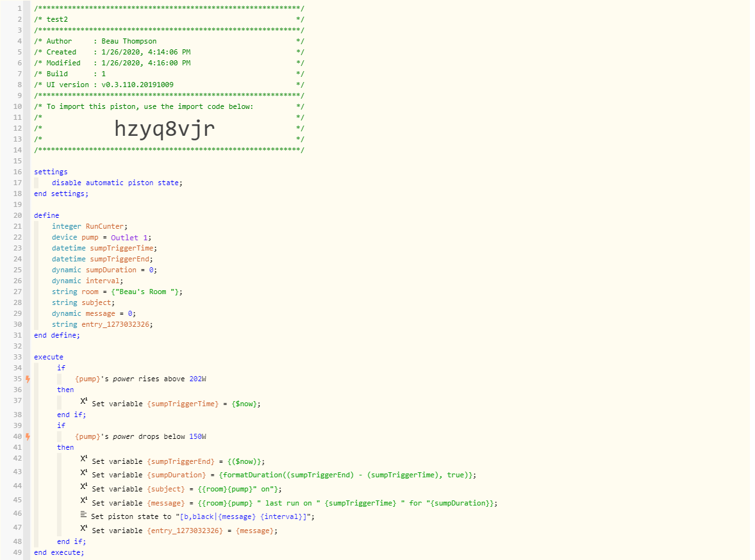Click the piston state icon on the Set piston state line
The image size is (755, 560).
coord(83,515)
